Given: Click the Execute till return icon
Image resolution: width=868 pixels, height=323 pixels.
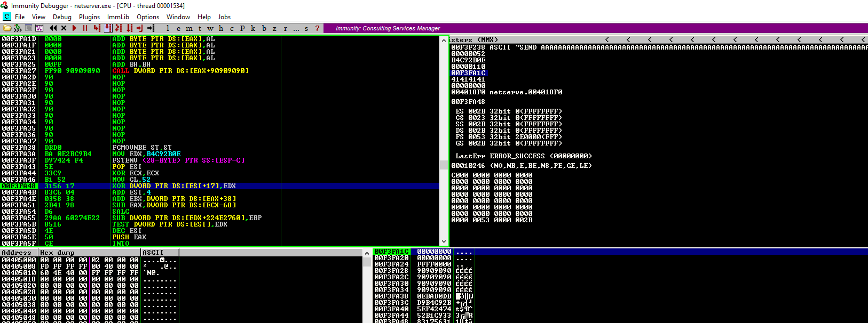Looking at the screenshot, I should [x=140, y=28].
